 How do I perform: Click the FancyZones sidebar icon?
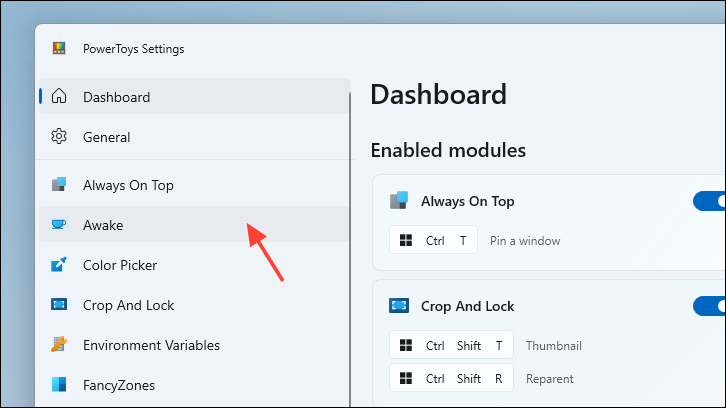(x=59, y=384)
